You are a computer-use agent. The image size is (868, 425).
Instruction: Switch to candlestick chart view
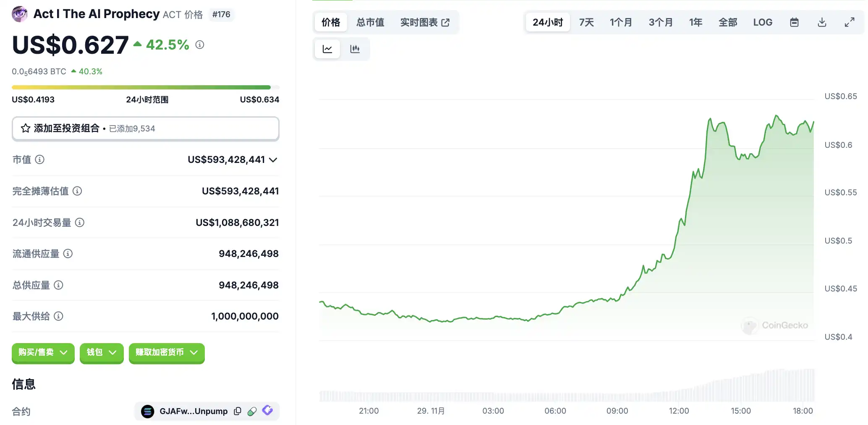pyautogui.click(x=355, y=49)
